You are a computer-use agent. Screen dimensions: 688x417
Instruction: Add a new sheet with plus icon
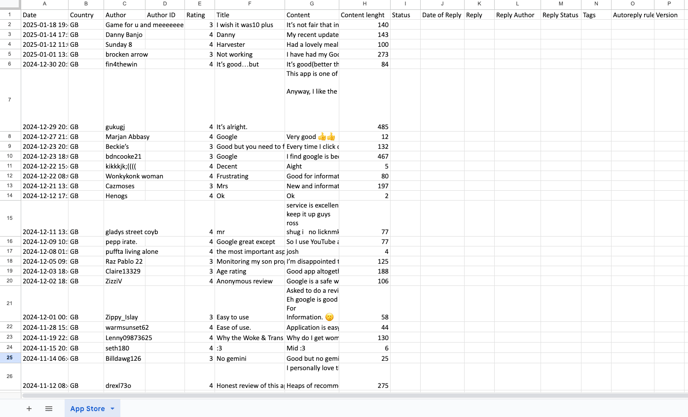[x=29, y=409]
